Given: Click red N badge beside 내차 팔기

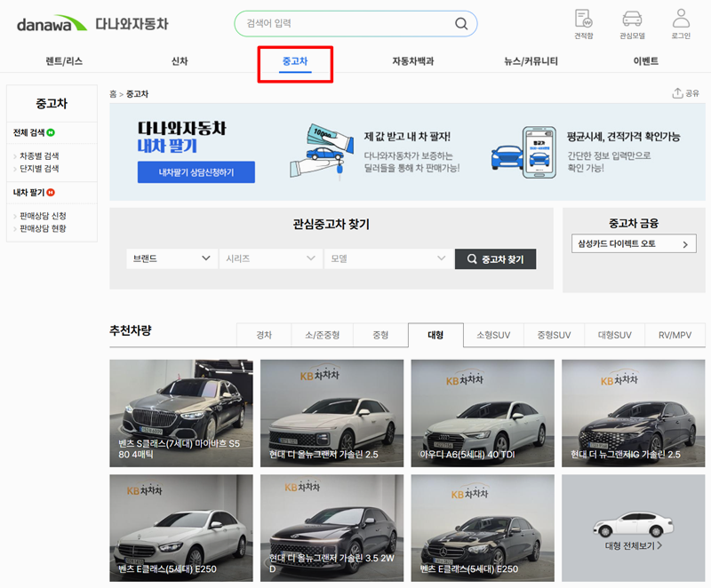Looking at the screenshot, I should tap(51, 193).
